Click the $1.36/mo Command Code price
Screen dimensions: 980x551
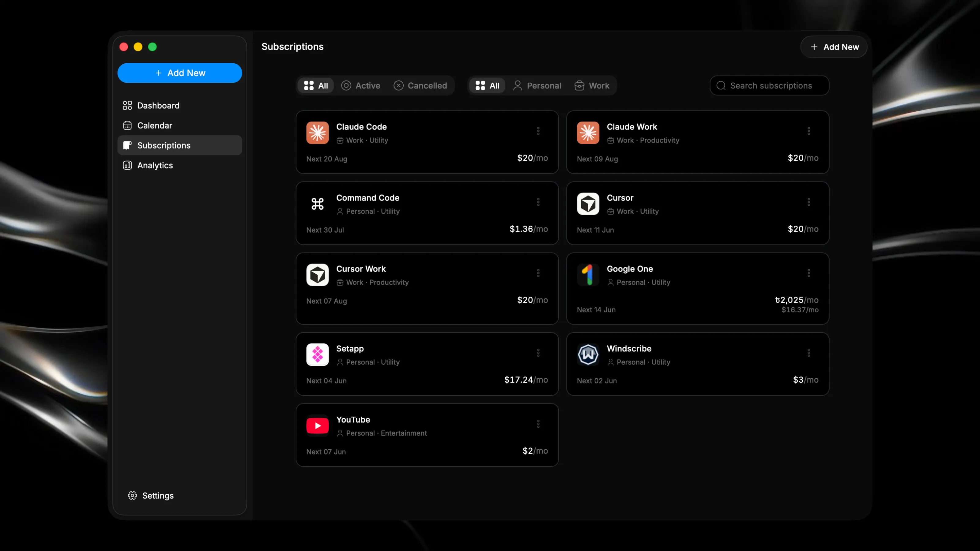coord(529,229)
